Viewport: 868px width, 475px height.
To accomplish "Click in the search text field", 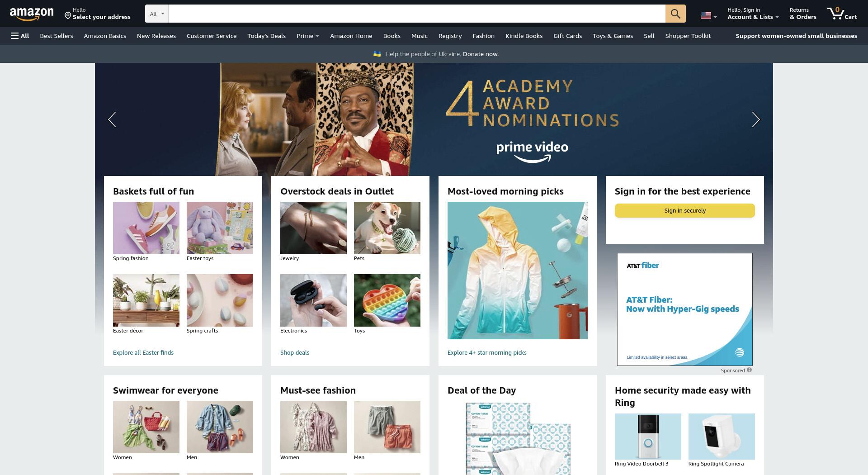I will pyautogui.click(x=416, y=14).
